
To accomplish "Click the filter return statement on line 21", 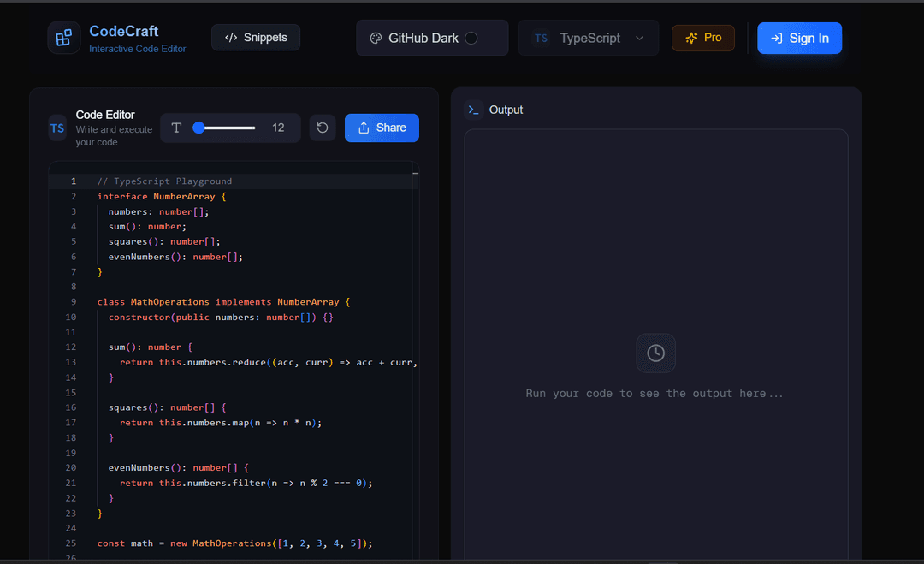I will [x=246, y=484].
